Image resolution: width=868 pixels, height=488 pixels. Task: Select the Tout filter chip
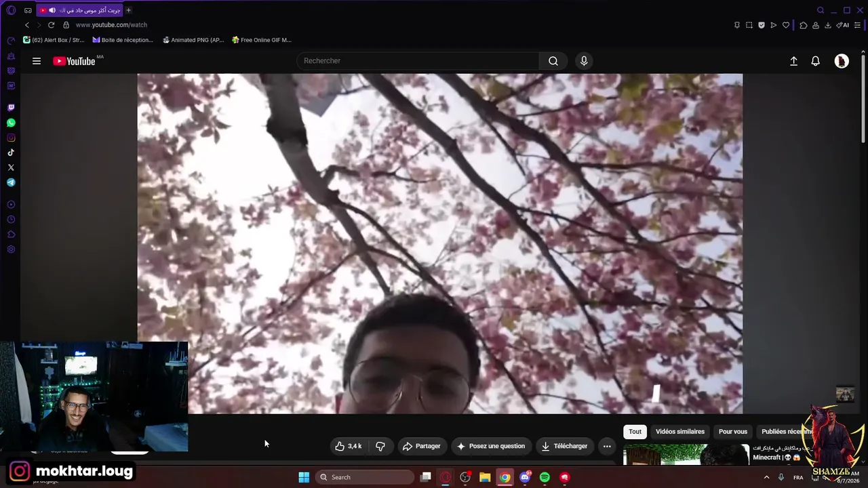[635, 432]
